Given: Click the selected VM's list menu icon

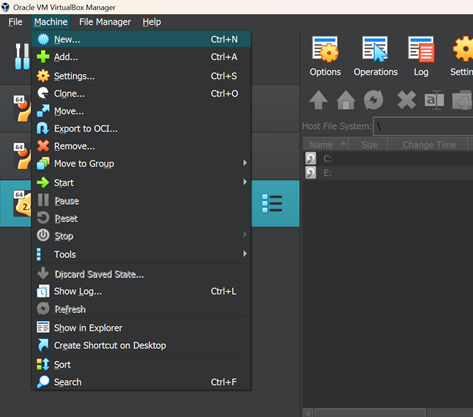Looking at the screenshot, I should [272, 203].
